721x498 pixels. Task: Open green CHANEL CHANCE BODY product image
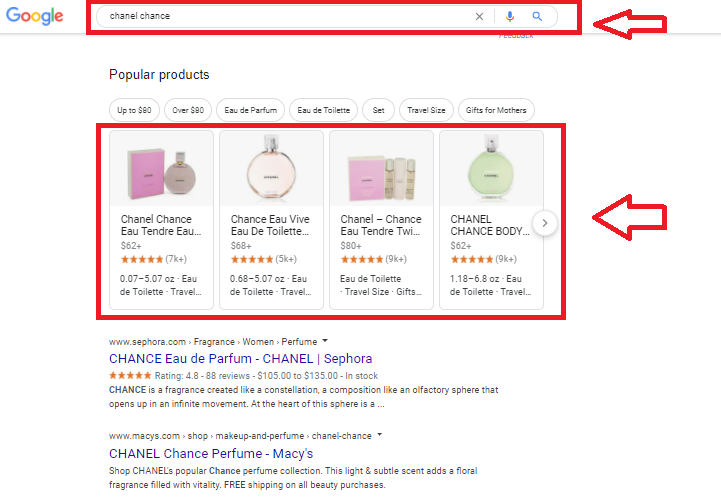pos(490,169)
